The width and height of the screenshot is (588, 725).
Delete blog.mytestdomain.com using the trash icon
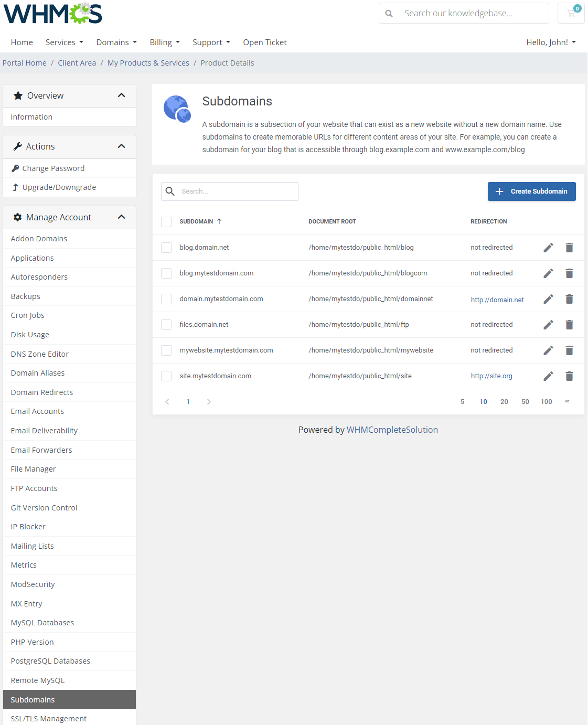click(569, 273)
